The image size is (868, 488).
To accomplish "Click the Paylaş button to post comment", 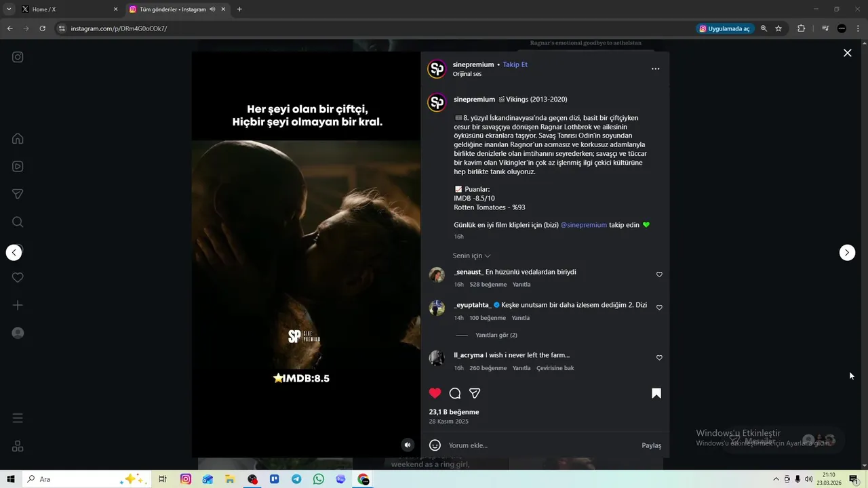I will [651, 445].
